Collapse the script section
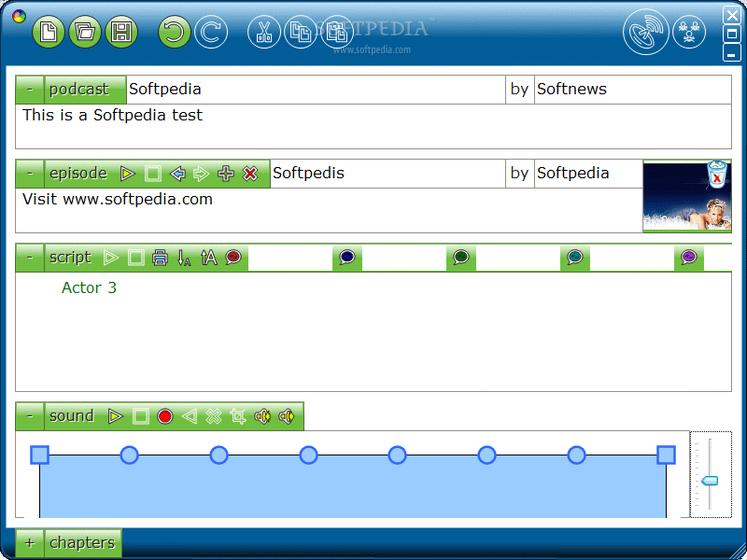This screenshot has width=747, height=560. point(30,259)
